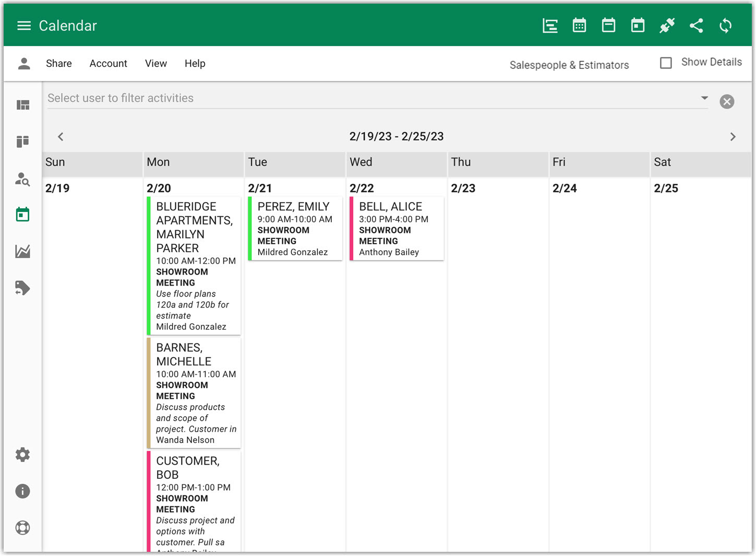Open the price tag icon in sidebar

(23, 288)
